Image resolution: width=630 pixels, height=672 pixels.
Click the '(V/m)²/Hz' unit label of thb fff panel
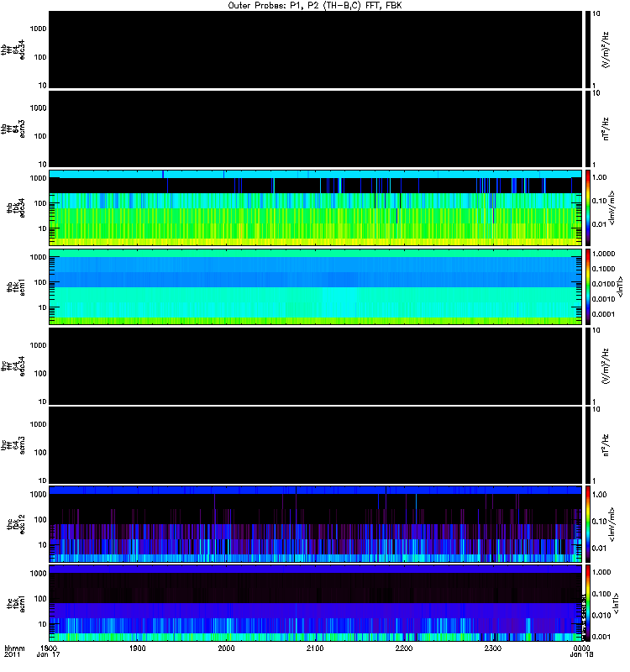605,50
